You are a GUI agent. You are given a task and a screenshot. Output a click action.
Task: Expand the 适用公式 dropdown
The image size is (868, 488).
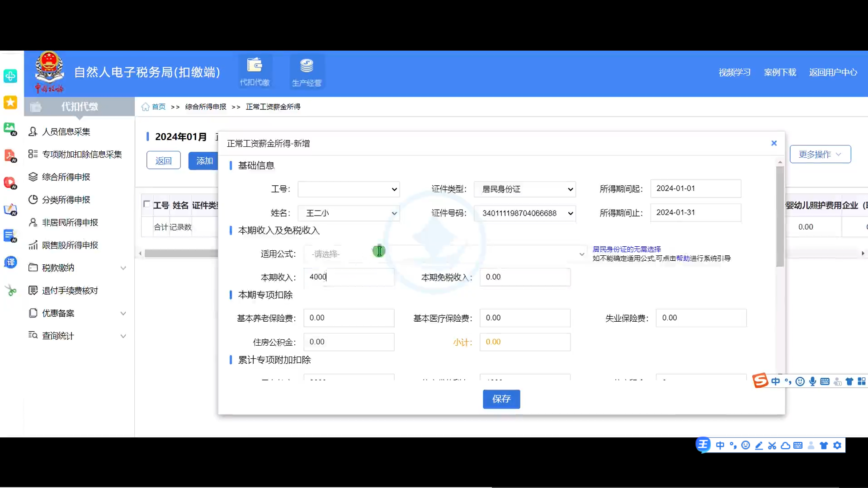581,254
